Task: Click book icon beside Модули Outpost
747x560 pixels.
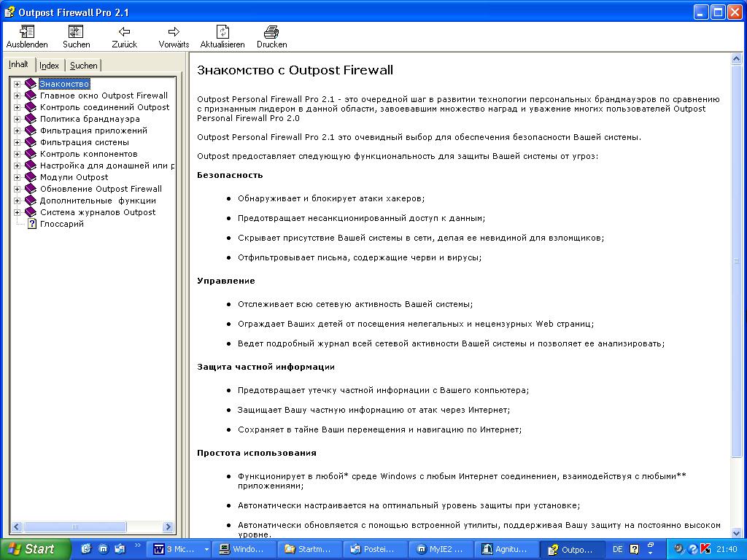Action: pos(31,177)
